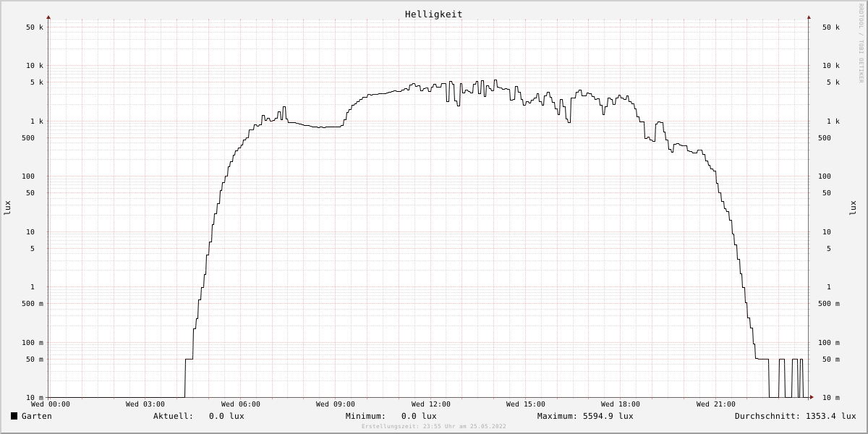The height and width of the screenshot is (434, 868).
Task: Click the "50 k" label on the left axis
Action: pos(35,27)
